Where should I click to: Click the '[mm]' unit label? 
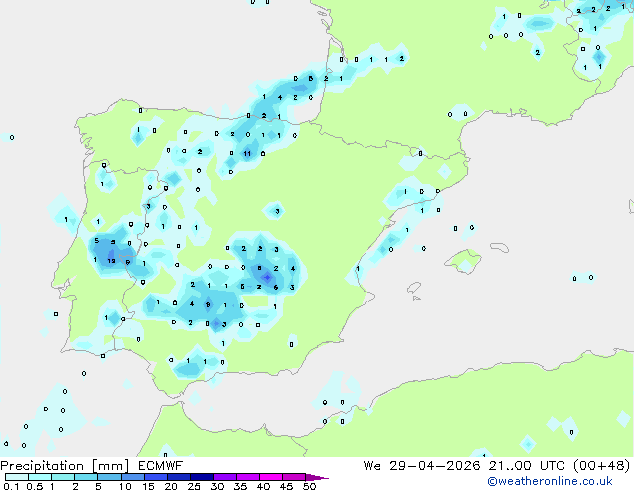(110, 466)
